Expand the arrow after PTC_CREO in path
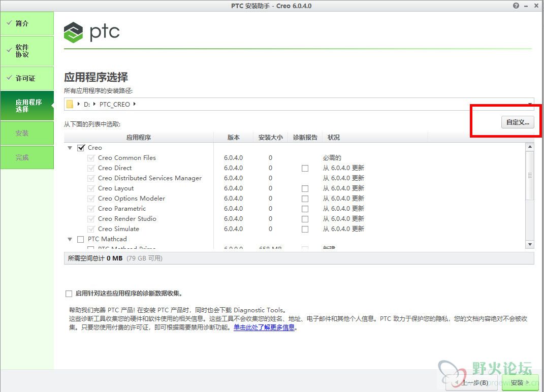This screenshot has width=544, height=392. click(x=134, y=104)
